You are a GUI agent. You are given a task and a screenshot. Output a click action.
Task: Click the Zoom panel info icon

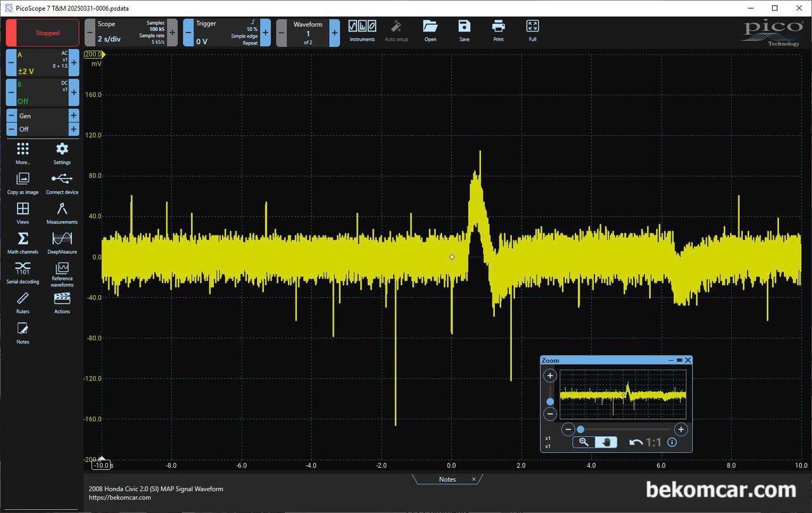(x=672, y=443)
